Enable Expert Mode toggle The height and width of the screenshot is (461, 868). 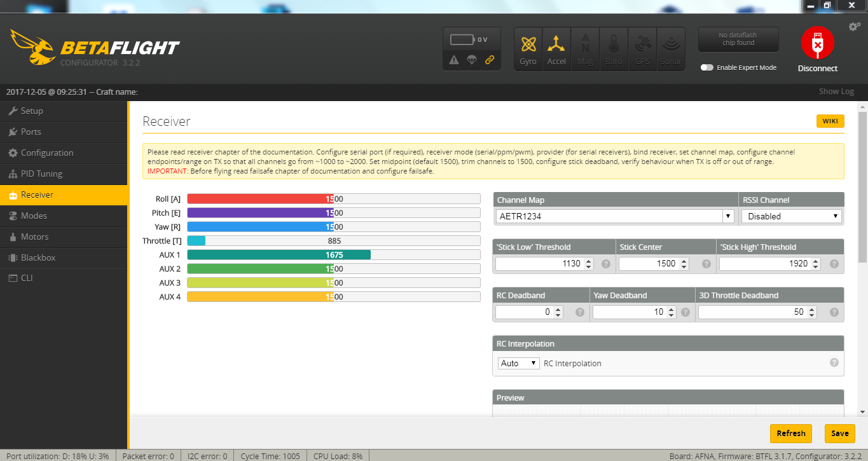[x=706, y=67]
